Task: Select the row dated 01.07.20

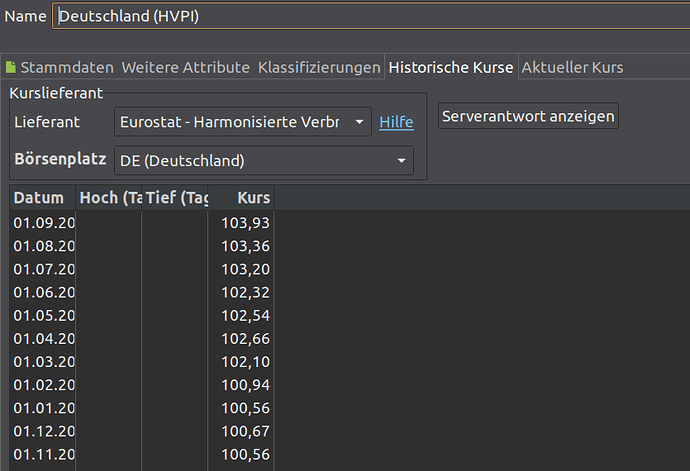Action: pos(141,269)
